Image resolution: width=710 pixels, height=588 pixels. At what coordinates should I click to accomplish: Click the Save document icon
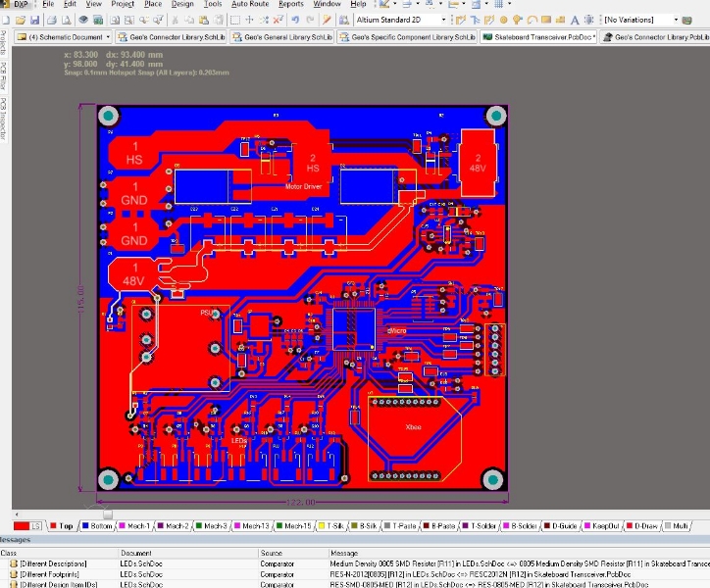pyautogui.click(x=36, y=20)
